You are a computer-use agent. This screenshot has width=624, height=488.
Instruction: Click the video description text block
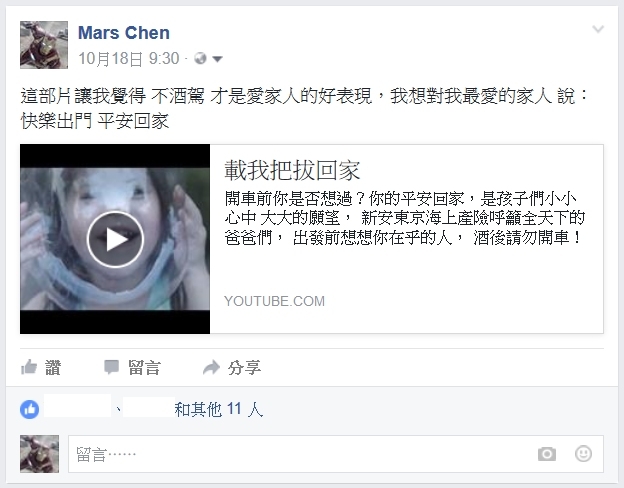click(x=404, y=218)
